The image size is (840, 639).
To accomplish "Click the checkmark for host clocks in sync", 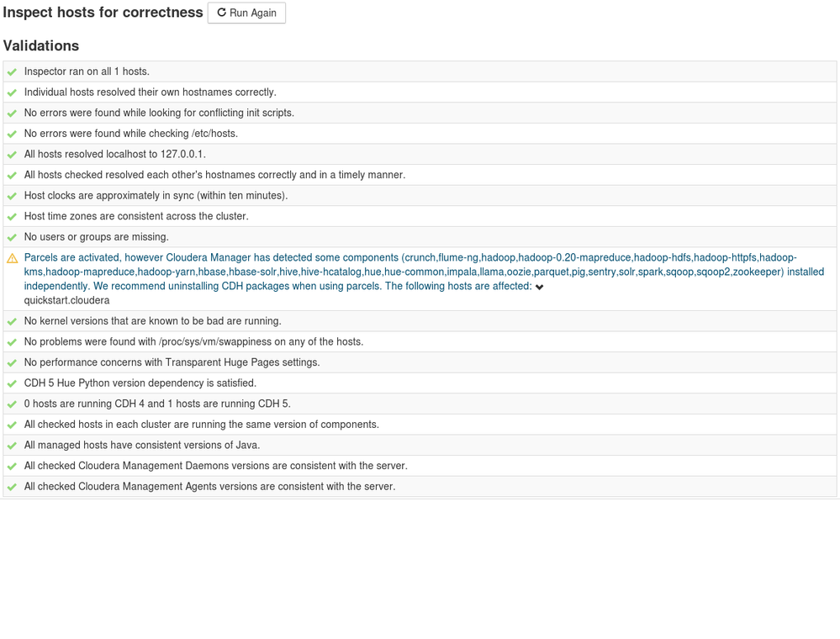I will [12, 196].
